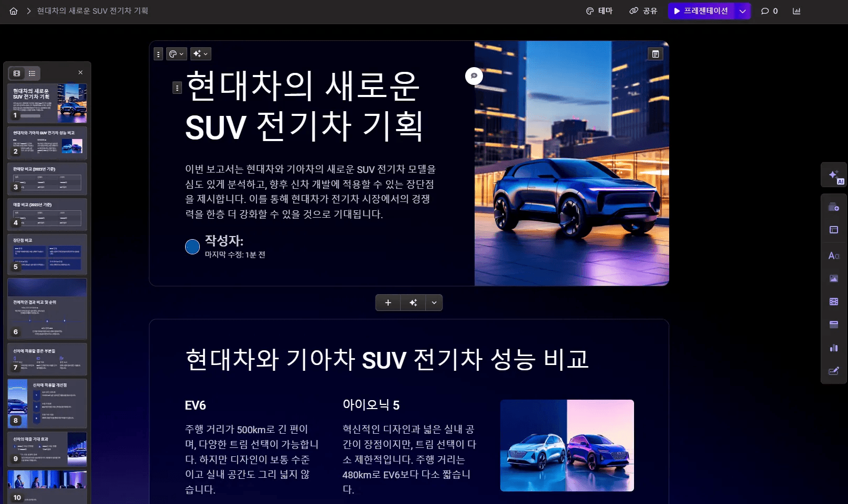Open breadcrumb title 현대차의 새로운 SUV 전기차 기획

(92, 11)
